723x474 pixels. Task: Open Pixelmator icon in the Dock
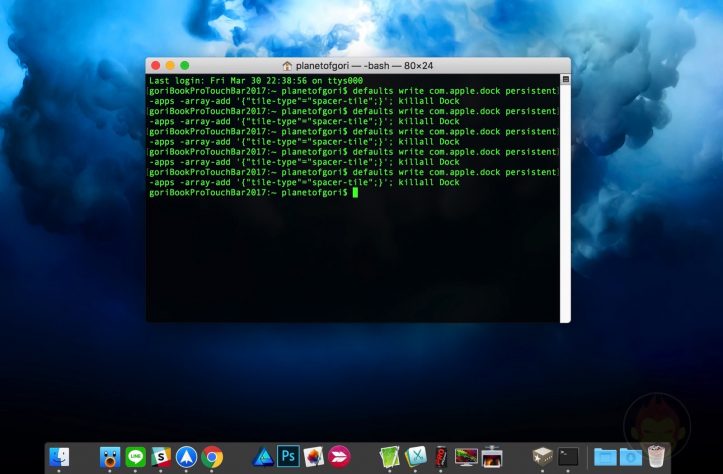[314, 457]
